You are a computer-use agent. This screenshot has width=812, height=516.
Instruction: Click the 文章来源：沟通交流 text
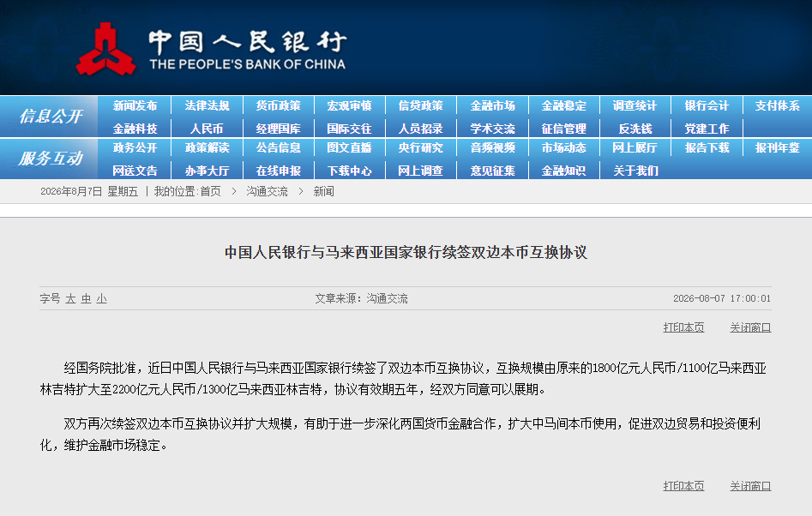tap(361, 298)
